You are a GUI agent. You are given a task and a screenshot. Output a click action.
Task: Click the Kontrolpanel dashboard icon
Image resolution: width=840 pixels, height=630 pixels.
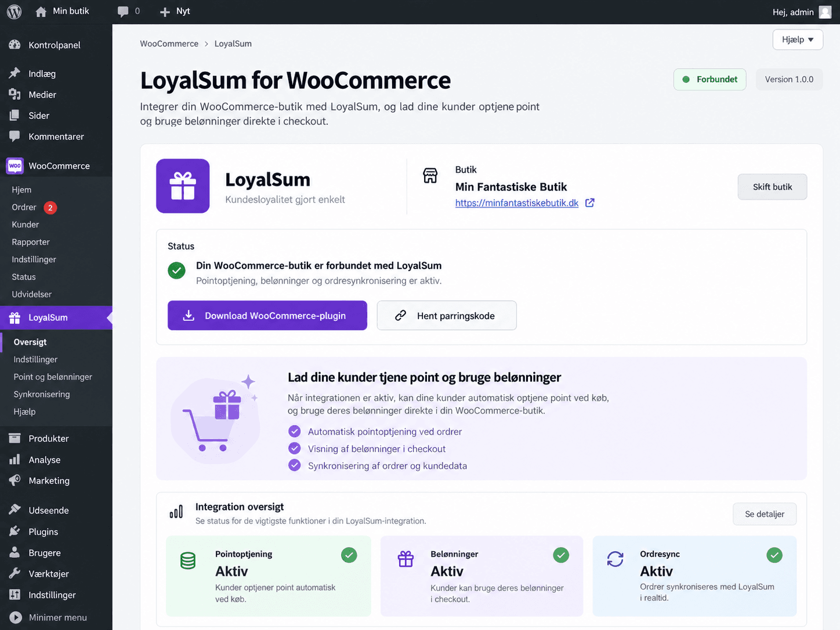tap(15, 45)
